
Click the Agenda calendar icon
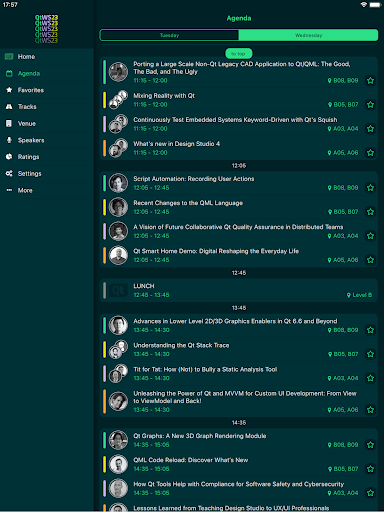click(x=9, y=73)
